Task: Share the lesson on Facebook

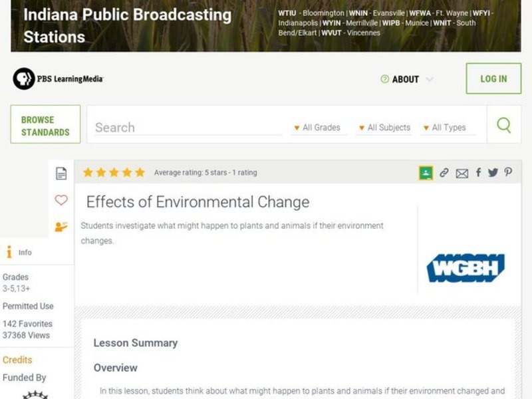Action: (478, 172)
